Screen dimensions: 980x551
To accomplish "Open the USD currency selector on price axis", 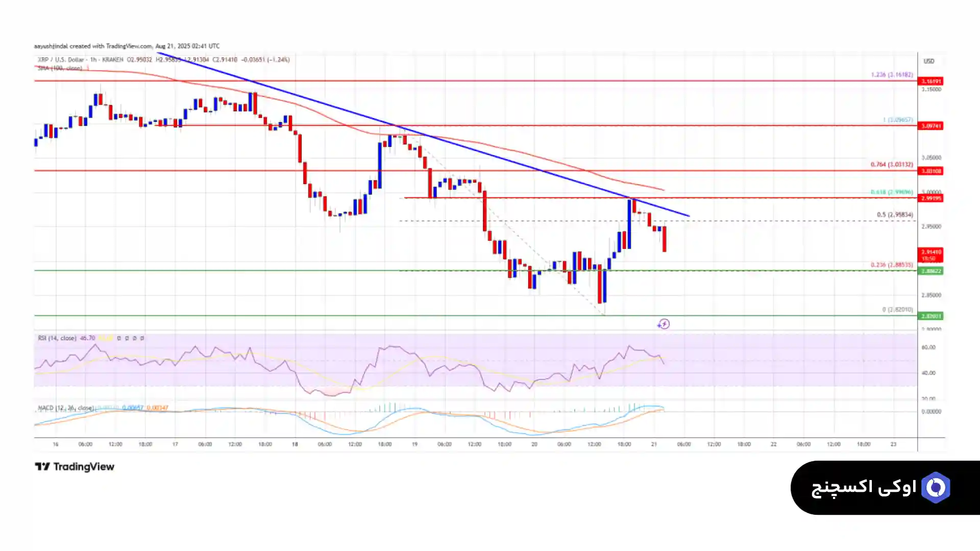I will pos(928,61).
